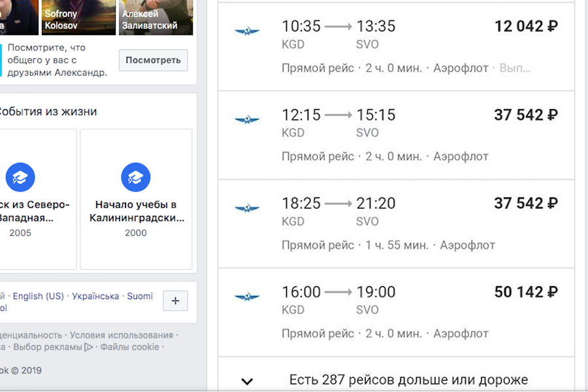The width and height of the screenshot is (588, 392).
Task: Switch language to Suomi
Action: (140, 296)
